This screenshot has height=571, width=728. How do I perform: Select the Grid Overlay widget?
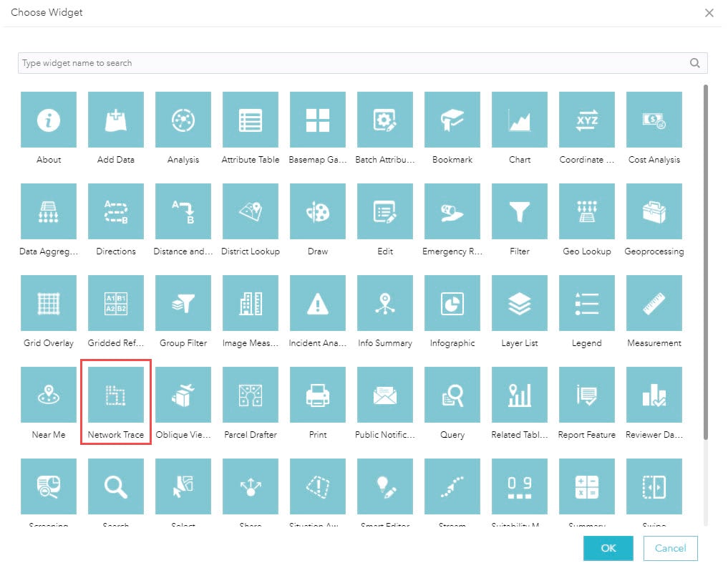pyautogui.click(x=49, y=303)
